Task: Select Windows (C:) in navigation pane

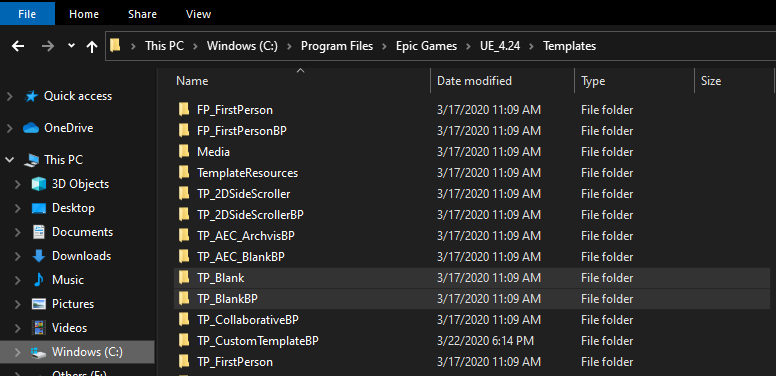Action: (x=77, y=352)
